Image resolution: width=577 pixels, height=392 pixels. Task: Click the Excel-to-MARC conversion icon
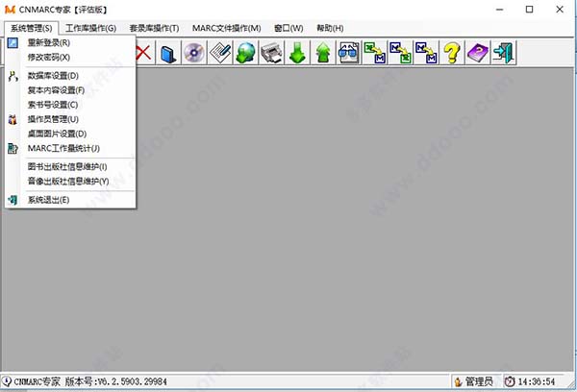point(375,53)
